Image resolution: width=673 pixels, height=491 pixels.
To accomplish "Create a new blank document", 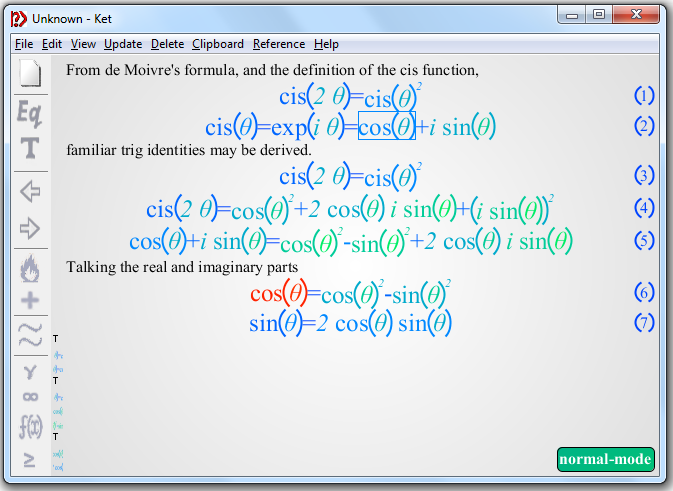I will (30, 73).
